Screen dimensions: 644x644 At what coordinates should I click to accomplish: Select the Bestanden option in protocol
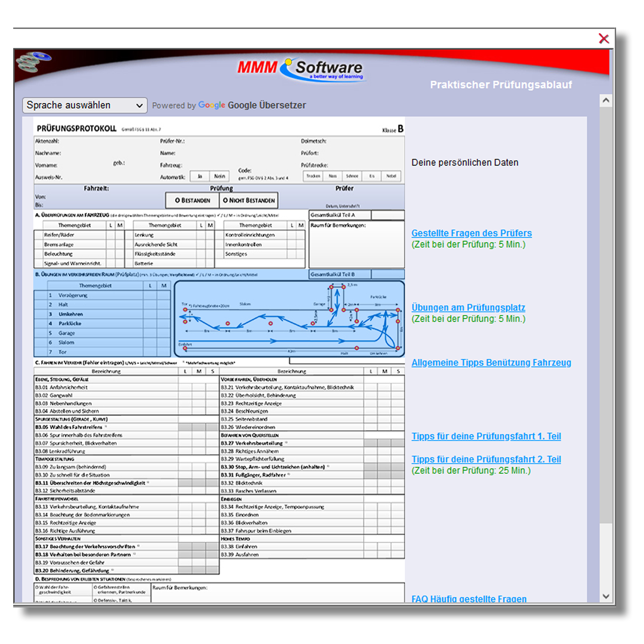tap(192, 200)
